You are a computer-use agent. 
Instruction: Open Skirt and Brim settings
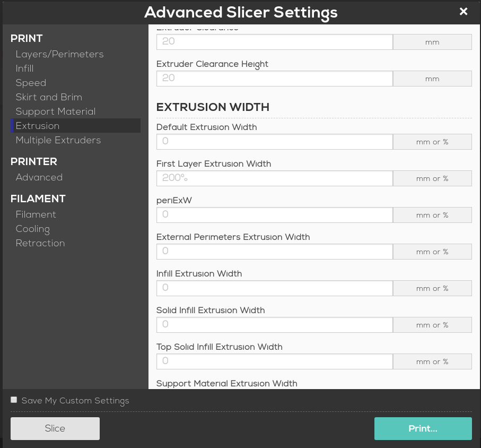[x=49, y=97]
